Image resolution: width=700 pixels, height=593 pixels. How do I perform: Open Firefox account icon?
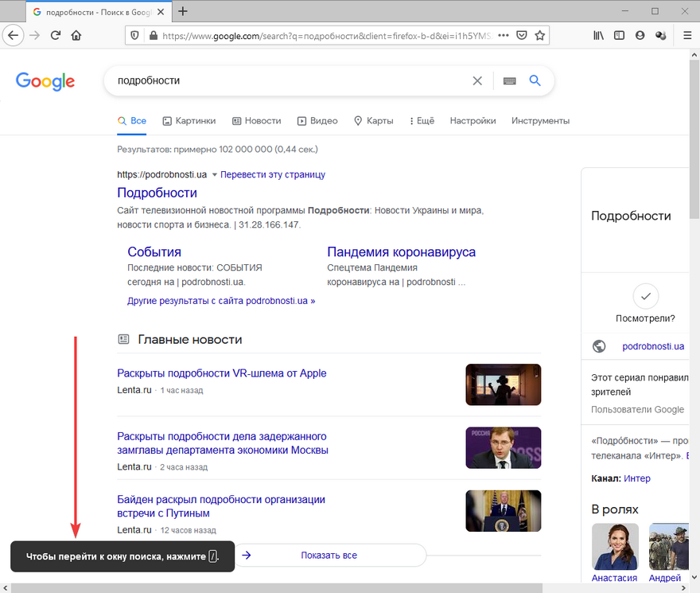pos(640,35)
